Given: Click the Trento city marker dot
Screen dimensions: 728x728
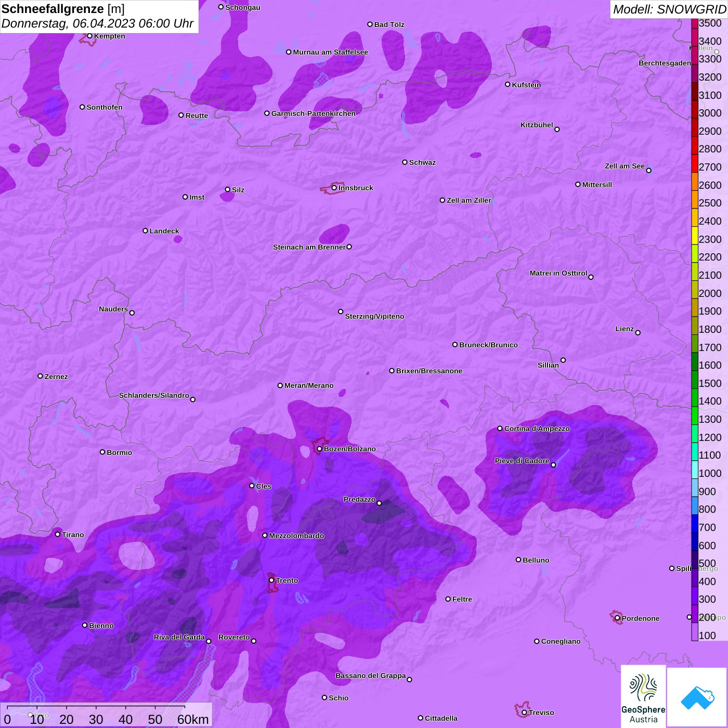Looking at the screenshot, I should (271, 580).
